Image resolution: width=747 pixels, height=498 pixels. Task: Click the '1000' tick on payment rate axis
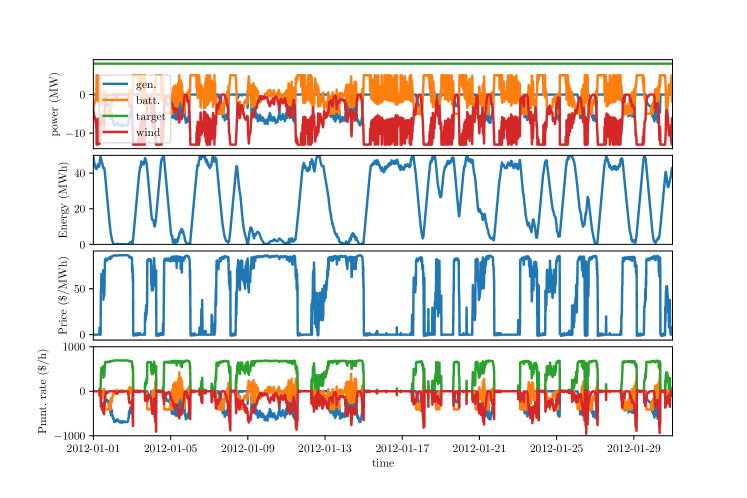75,347
